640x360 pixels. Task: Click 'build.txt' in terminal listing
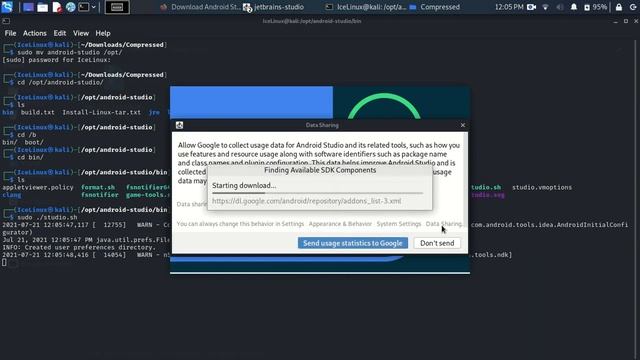pyautogui.click(x=38, y=112)
